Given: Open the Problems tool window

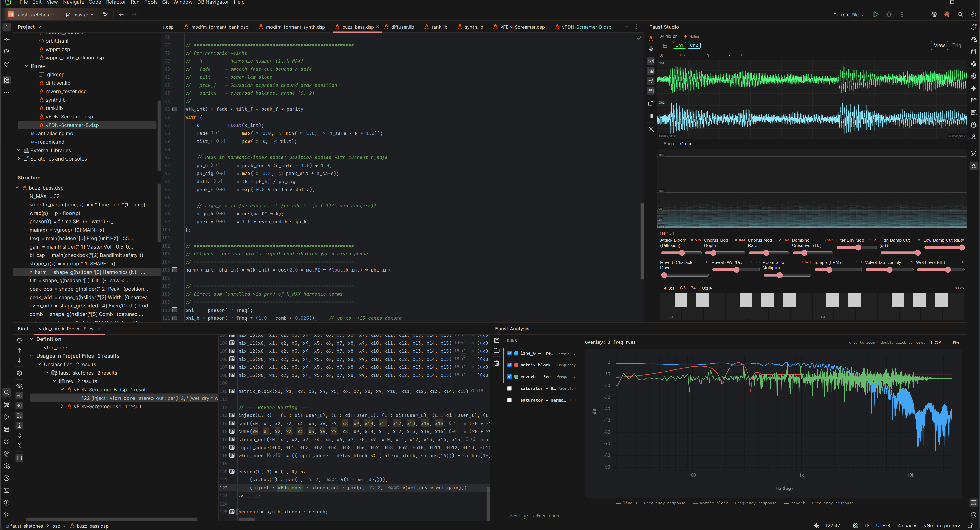Looking at the screenshot, I should tap(6, 503).
